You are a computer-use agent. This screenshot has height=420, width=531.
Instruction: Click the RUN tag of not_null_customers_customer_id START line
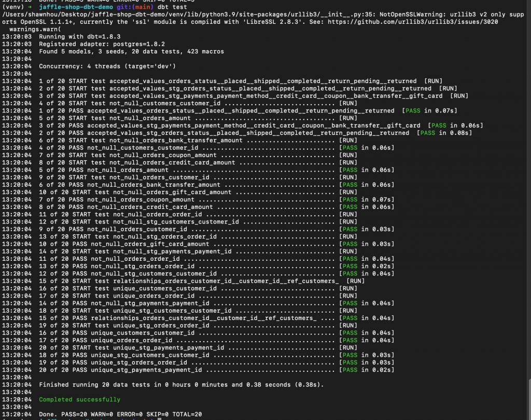point(348,103)
